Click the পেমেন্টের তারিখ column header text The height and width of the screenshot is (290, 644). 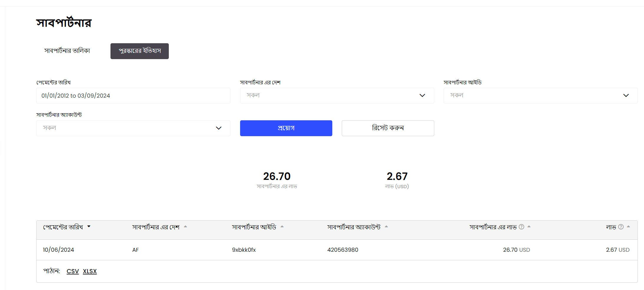click(x=63, y=227)
